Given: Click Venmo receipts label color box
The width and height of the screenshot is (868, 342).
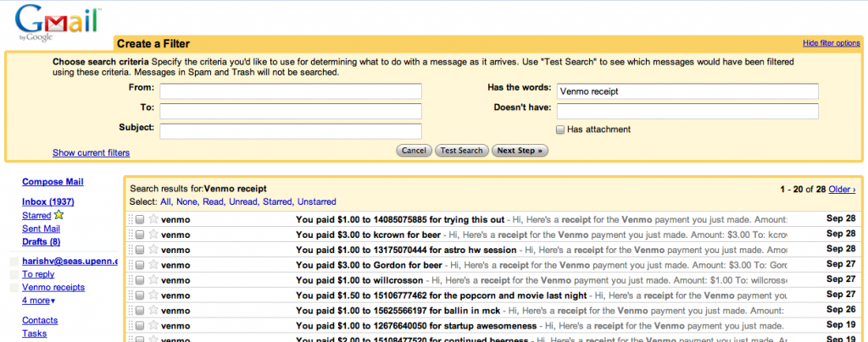Looking at the screenshot, I should point(14,288).
